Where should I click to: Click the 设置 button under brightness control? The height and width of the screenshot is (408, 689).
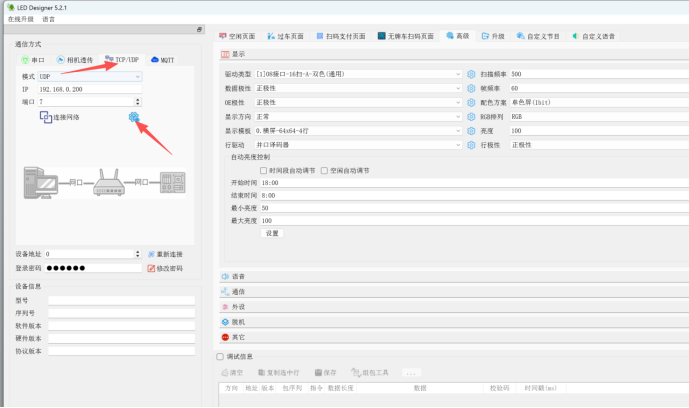click(272, 233)
